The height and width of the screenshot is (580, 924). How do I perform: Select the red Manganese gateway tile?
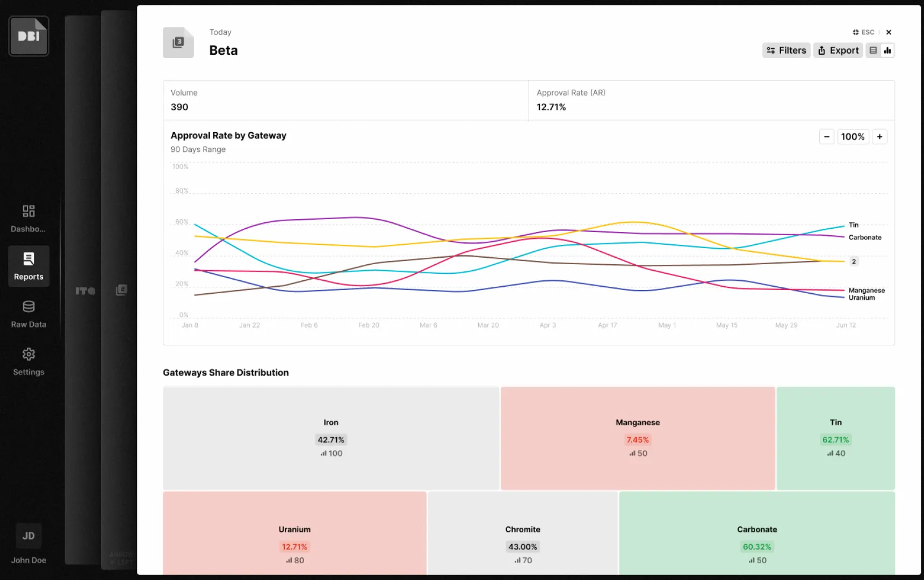point(638,438)
